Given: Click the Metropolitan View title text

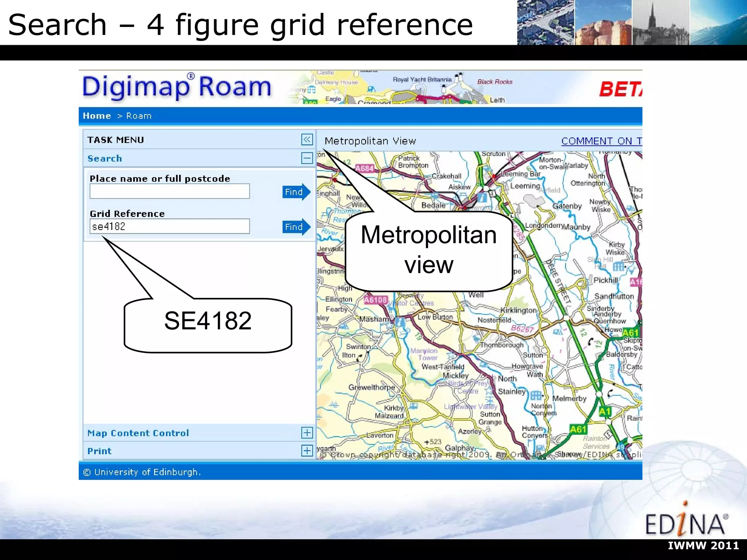Looking at the screenshot, I should click(x=370, y=141).
